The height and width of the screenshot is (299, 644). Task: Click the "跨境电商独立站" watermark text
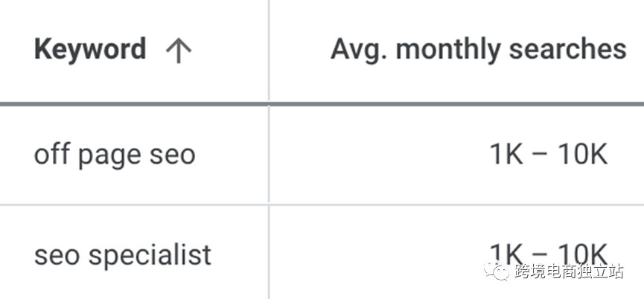tap(569, 271)
